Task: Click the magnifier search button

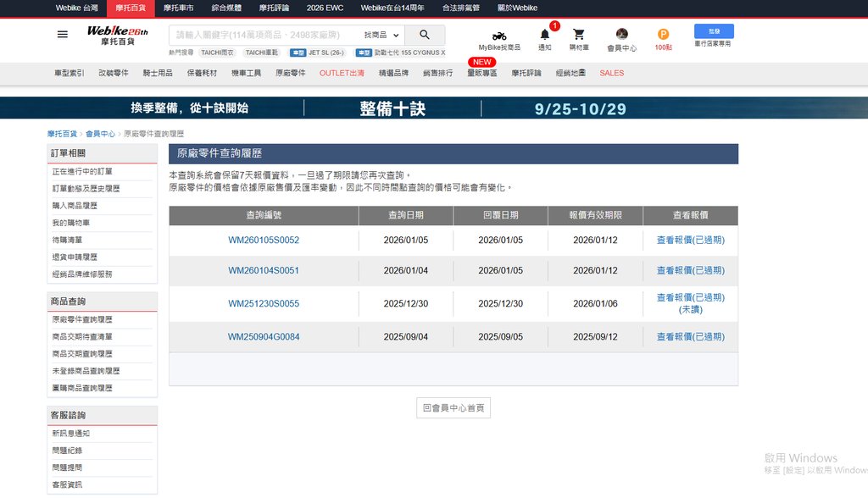Action: click(x=425, y=35)
